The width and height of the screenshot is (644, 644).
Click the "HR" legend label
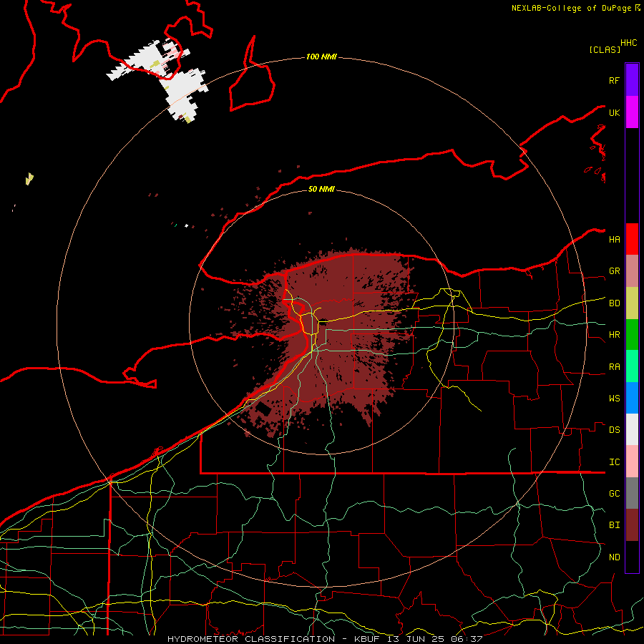point(614,335)
